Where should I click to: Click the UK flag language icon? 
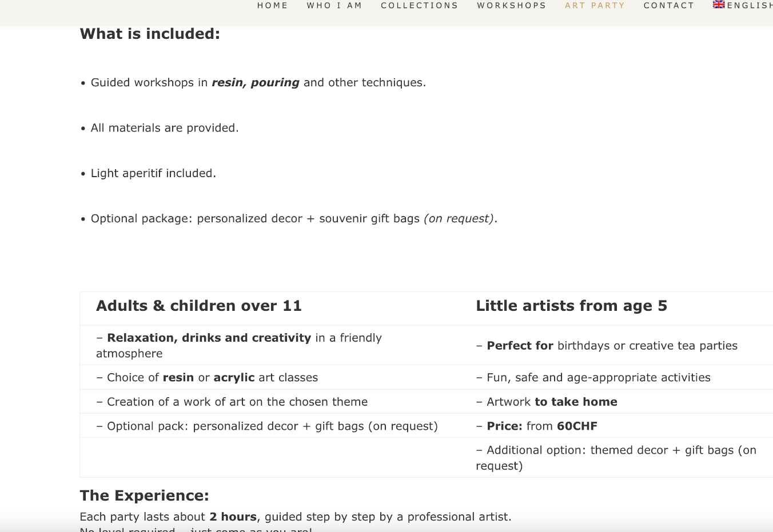pyautogui.click(x=719, y=5)
